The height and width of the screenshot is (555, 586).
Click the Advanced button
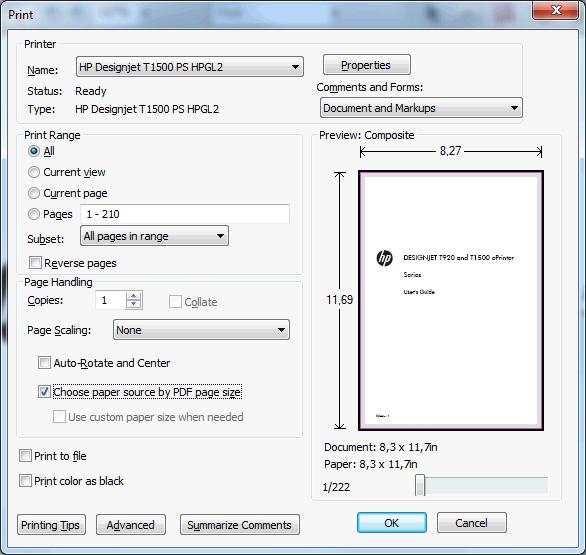point(131,525)
